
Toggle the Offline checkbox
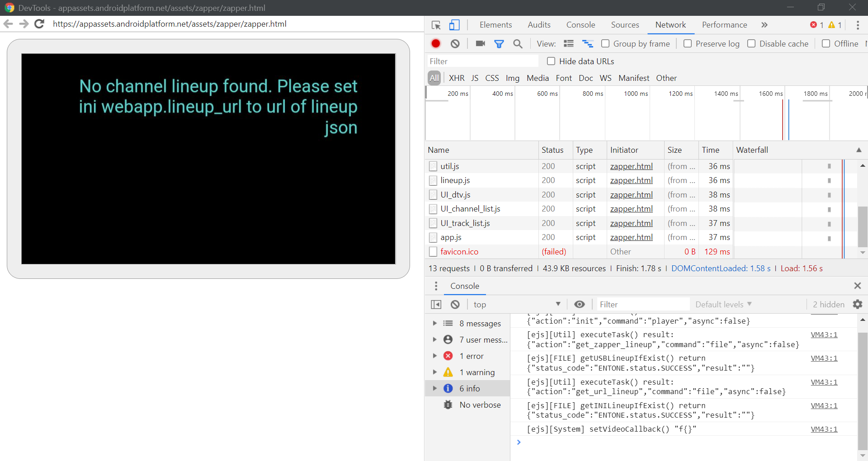click(x=826, y=44)
